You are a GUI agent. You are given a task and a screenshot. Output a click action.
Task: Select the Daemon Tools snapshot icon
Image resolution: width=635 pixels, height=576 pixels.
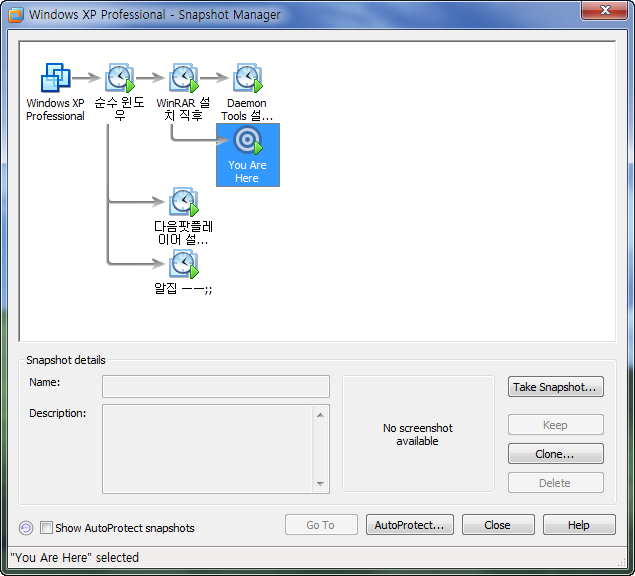coord(247,77)
